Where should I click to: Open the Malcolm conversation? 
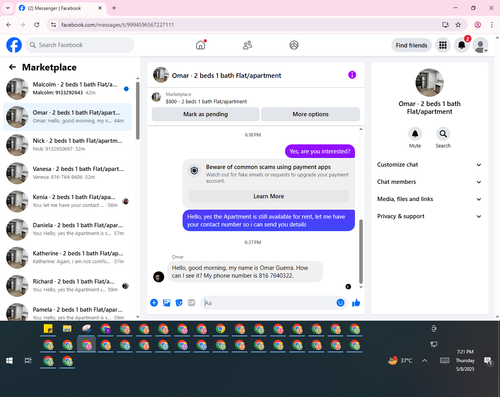click(x=68, y=89)
